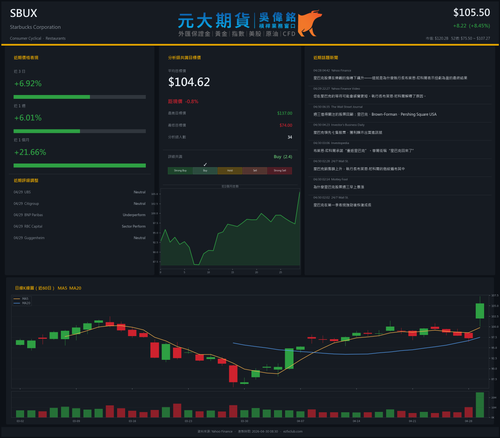Open the Investopedia news headline
Image resolution: width=500 pixels, height=438 pixels.
click(x=363, y=151)
